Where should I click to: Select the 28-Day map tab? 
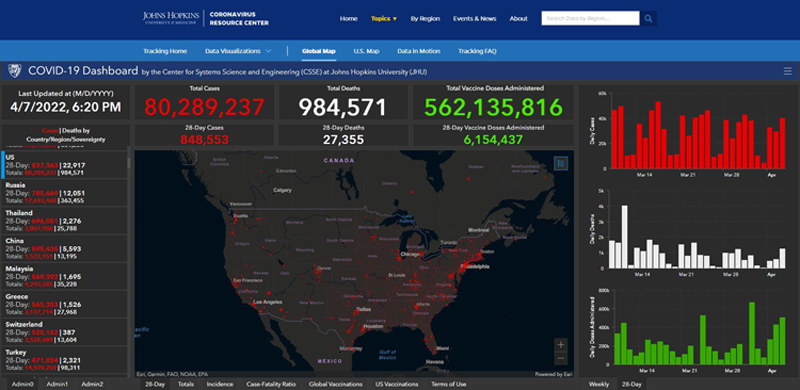coord(155,384)
